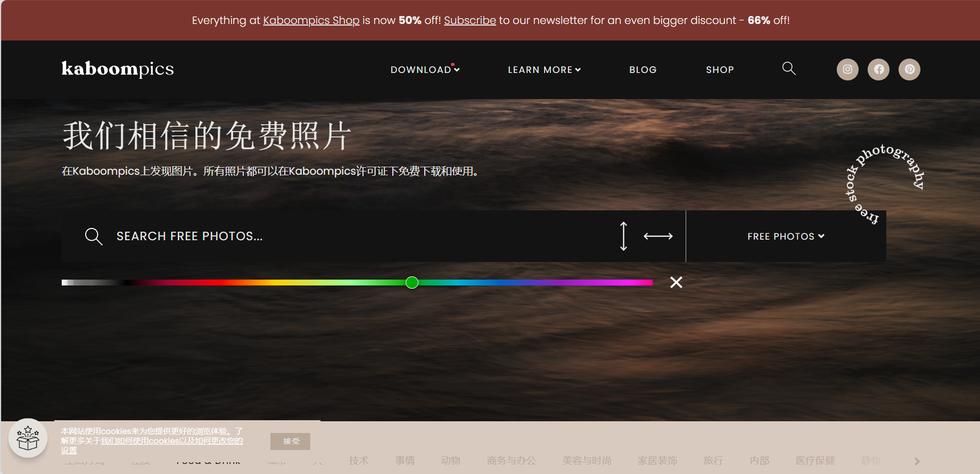The height and width of the screenshot is (474, 980).
Task: Open the Facebook social icon
Action: pyautogui.click(x=878, y=69)
